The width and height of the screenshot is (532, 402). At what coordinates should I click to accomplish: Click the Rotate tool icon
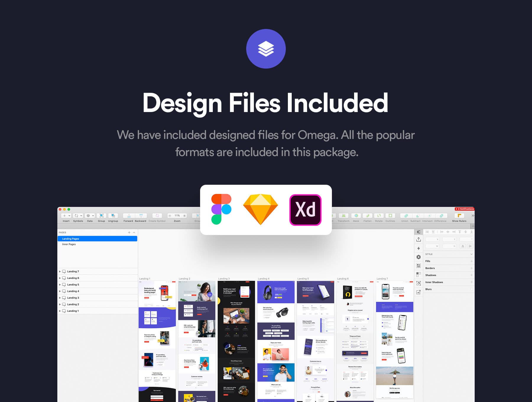click(x=379, y=216)
